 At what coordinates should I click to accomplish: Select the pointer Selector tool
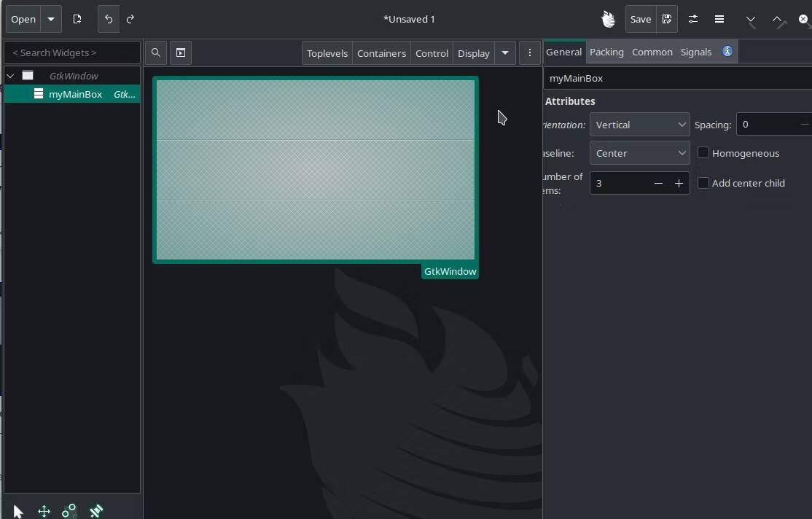[17, 510]
